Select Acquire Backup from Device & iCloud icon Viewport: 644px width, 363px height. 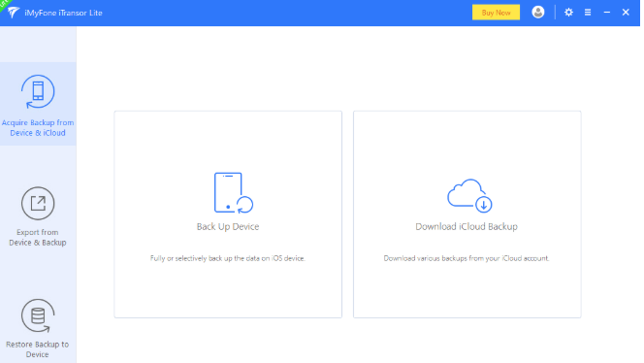point(38,91)
